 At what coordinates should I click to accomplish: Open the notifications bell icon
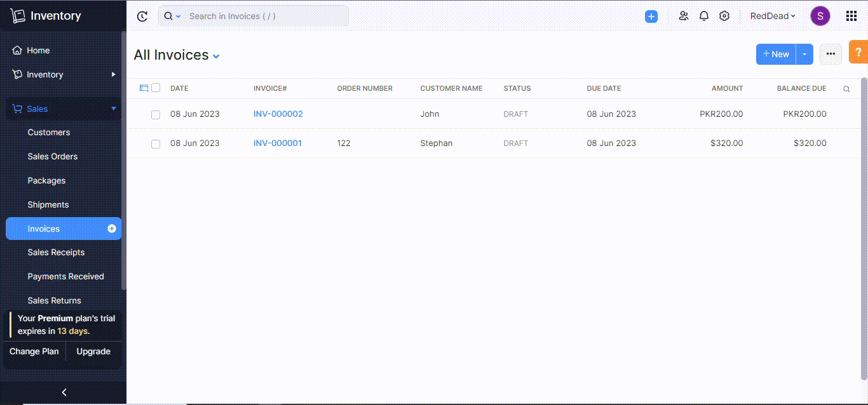[704, 16]
